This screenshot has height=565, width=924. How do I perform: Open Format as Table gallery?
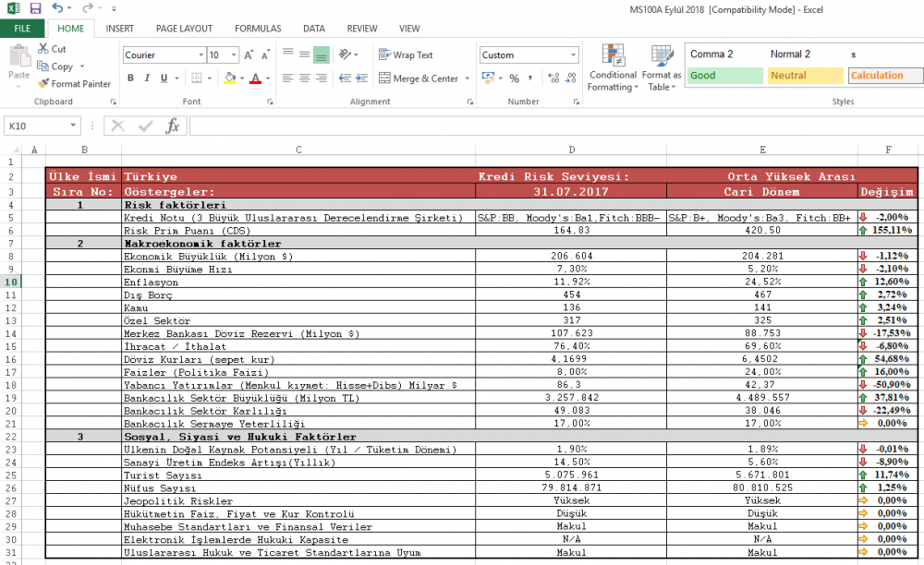[662, 68]
